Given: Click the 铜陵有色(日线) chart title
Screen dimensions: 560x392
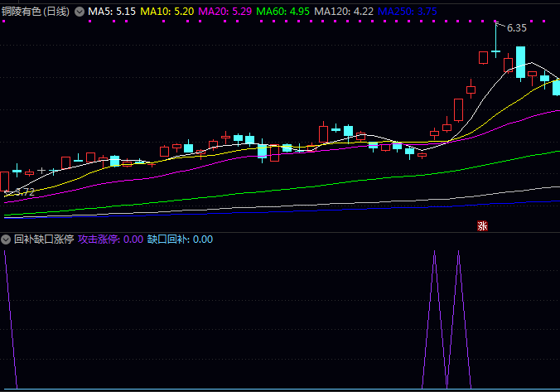Looking at the screenshot, I should (36, 12).
